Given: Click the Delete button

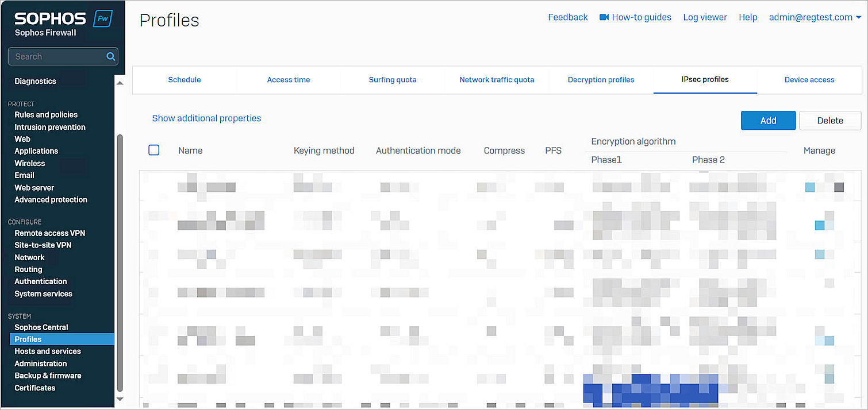Looking at the screenshot, I should click(x=830, y=121).
